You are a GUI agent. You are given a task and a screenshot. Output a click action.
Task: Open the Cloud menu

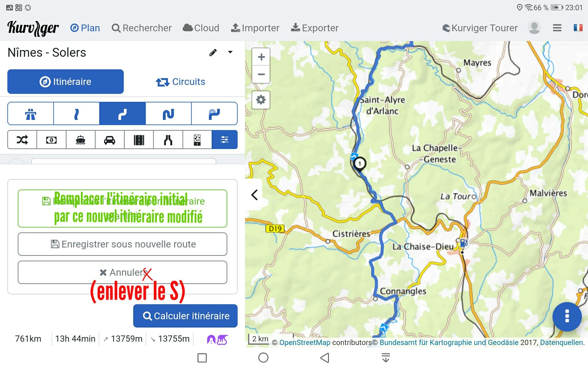(x=201, y=28)
